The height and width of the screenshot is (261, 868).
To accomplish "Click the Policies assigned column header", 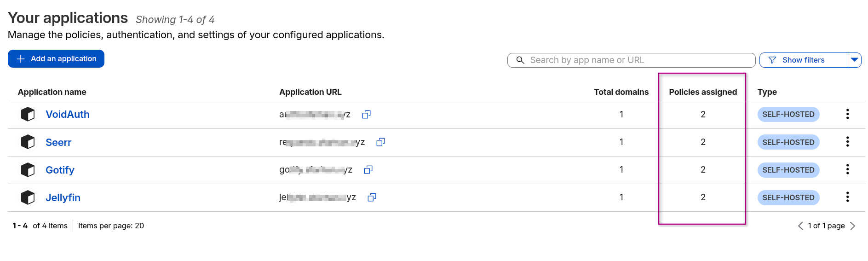I will (702, 92).
